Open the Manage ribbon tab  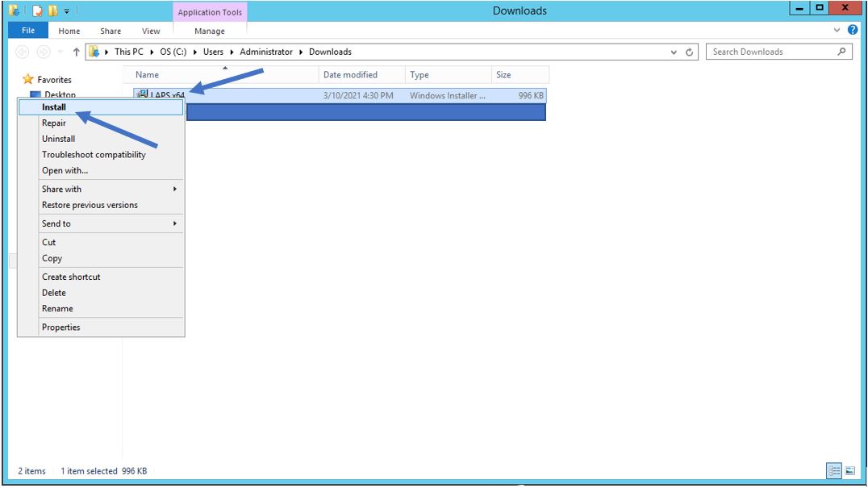pos(209,31)
